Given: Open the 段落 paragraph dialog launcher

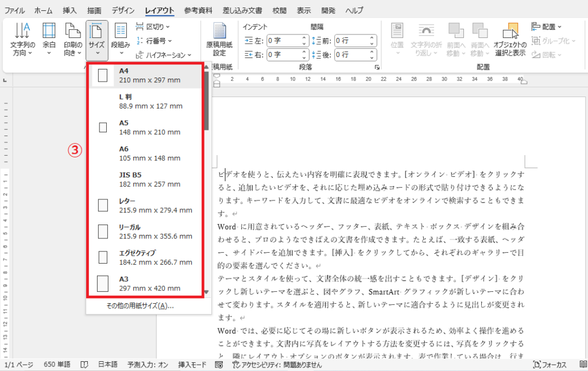Looking at the screenshot, I should 377,67.
